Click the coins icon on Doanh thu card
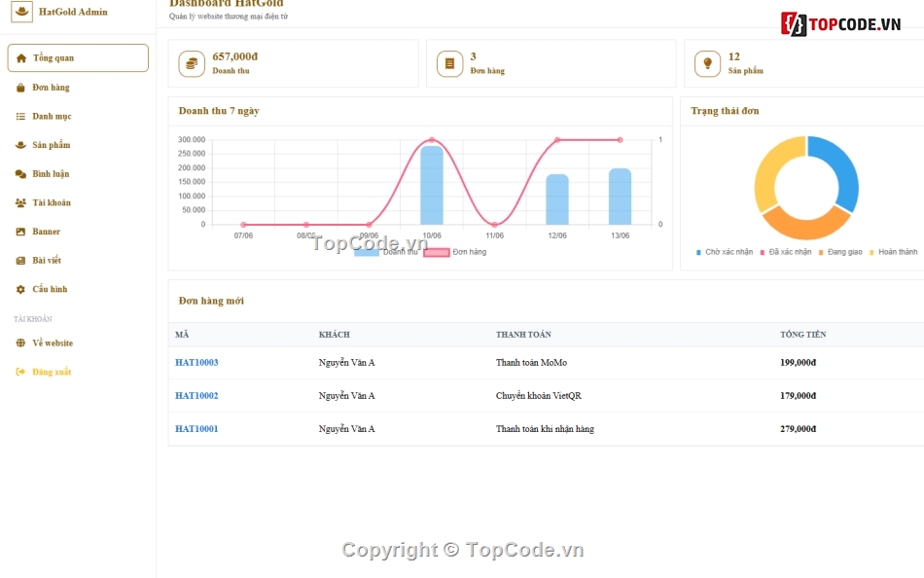Screen dimensions: 924x578 (192, 63)
